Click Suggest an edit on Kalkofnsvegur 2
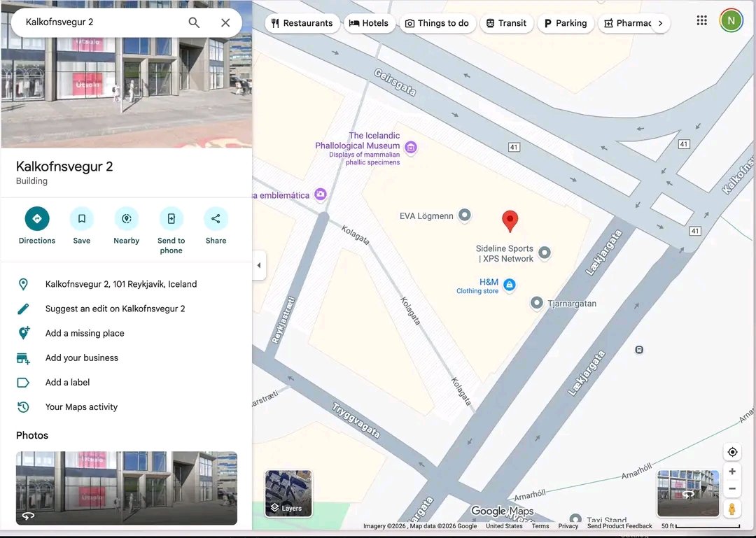756x538 pixels. [115, 309]
